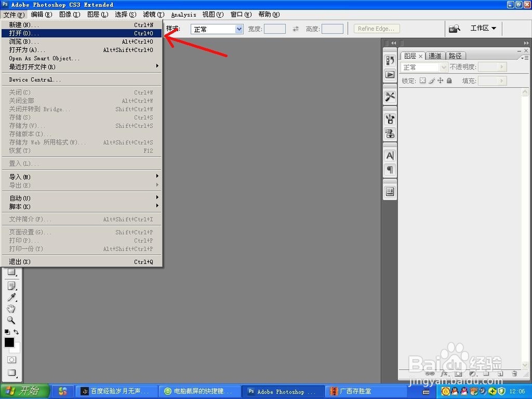
Task: Select the Eyedropper tool
Action: [12, 297]
